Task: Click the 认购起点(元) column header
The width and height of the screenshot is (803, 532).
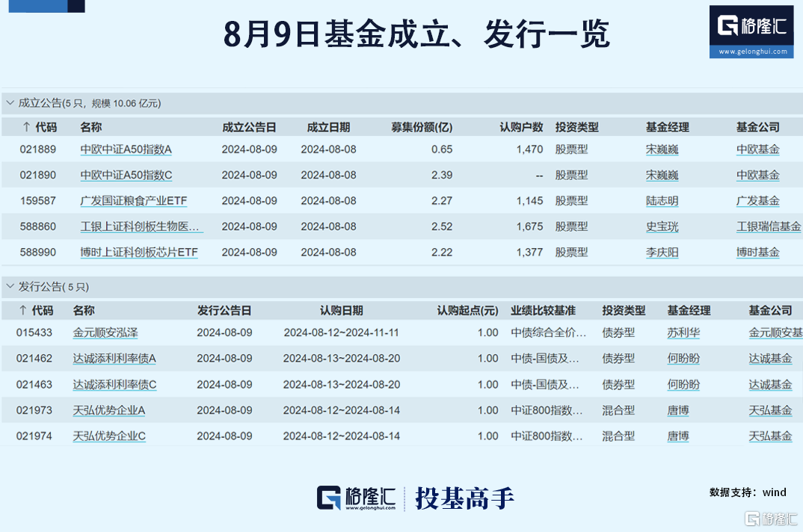Action: click(467, 310)
